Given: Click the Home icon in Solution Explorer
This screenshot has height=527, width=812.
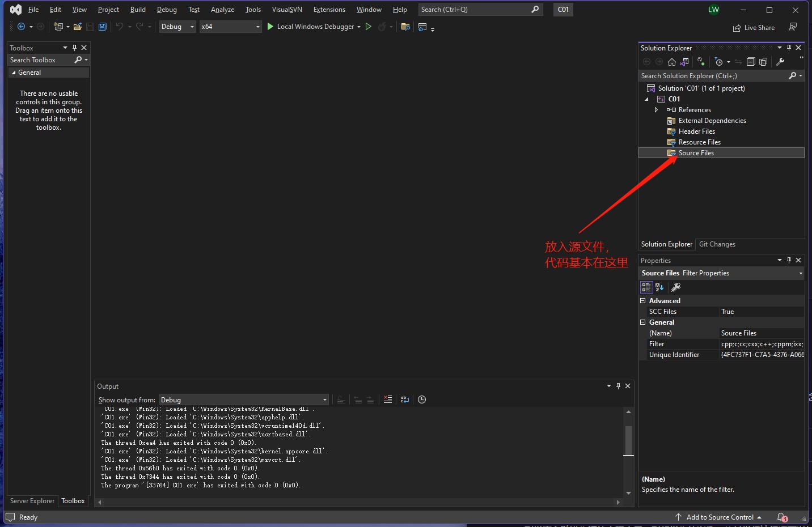Looking at the screenshot, I should point(672,62).
